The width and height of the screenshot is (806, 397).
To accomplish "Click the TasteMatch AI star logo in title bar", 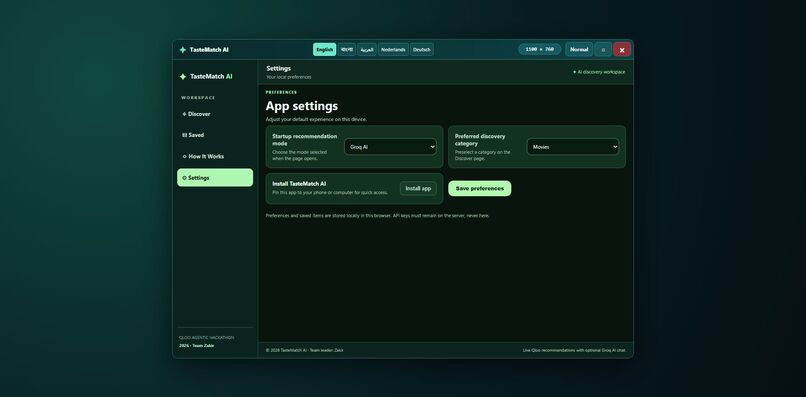I will tap(182, 50).
